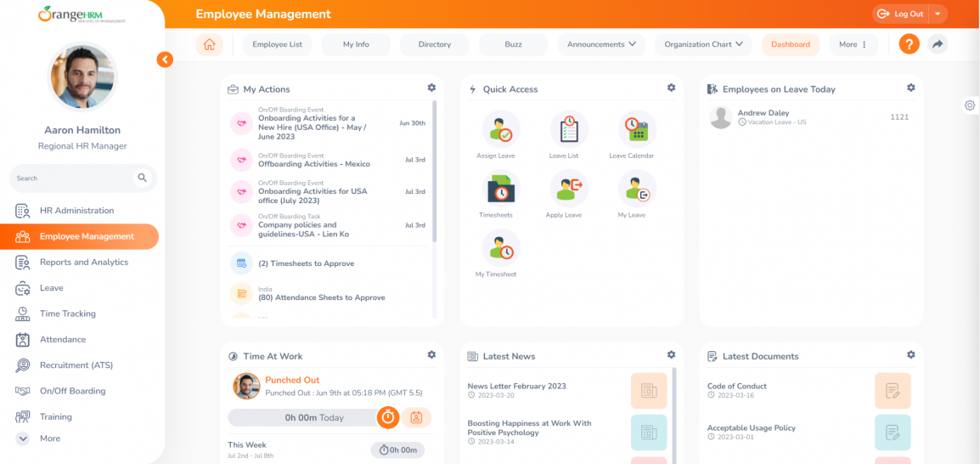This screenshot has width=980, height=464.
Task: Click the home icon in top navigation
Action: pos(209,44)
